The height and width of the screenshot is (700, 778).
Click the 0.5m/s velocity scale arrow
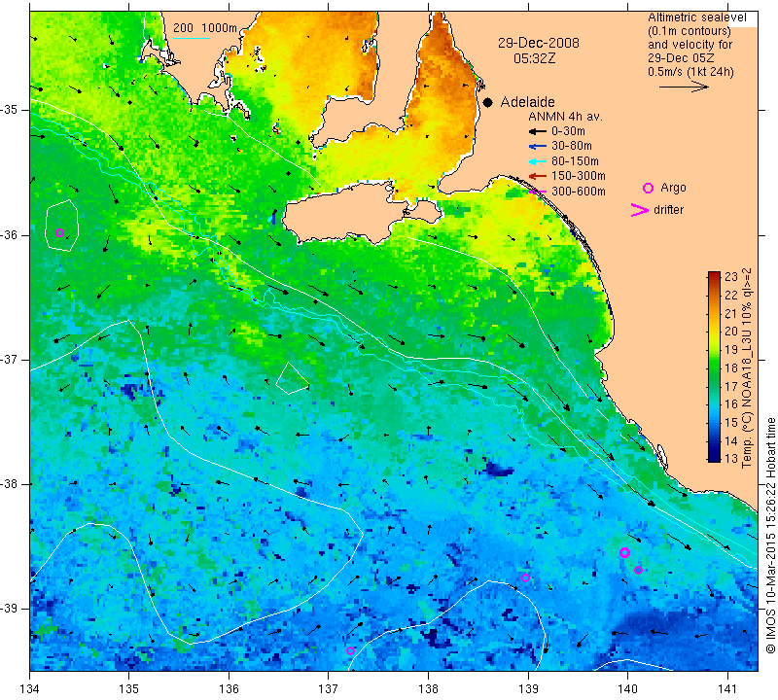(x=684, y=87)
